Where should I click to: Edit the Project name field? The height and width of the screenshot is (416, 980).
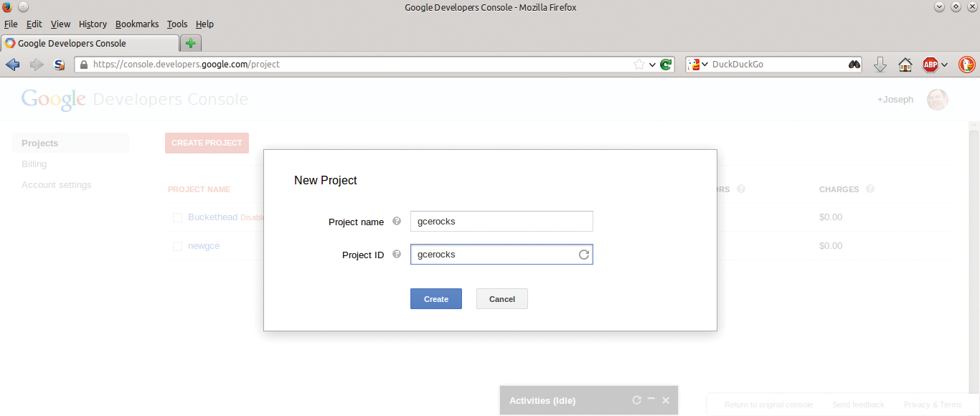click(501, 222)
